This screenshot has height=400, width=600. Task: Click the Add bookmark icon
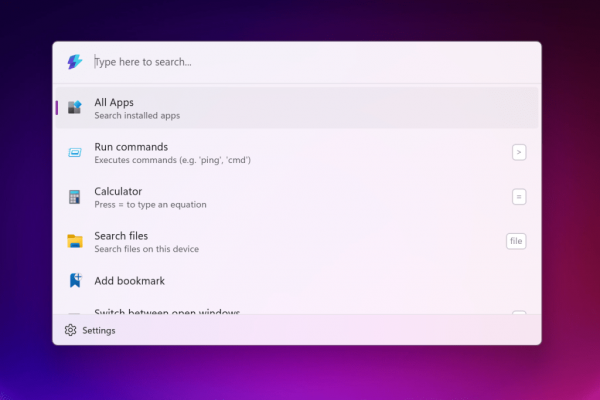click(75, 281)
